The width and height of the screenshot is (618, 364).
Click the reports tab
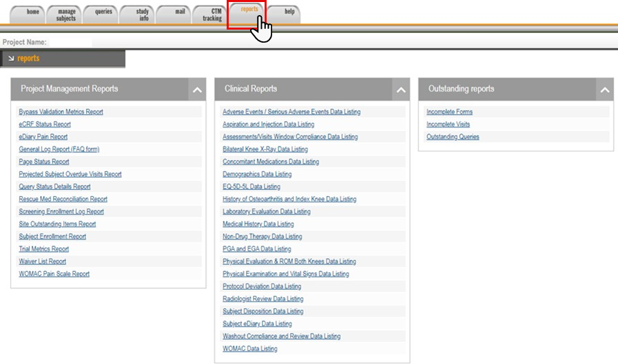tap(247, 13)
